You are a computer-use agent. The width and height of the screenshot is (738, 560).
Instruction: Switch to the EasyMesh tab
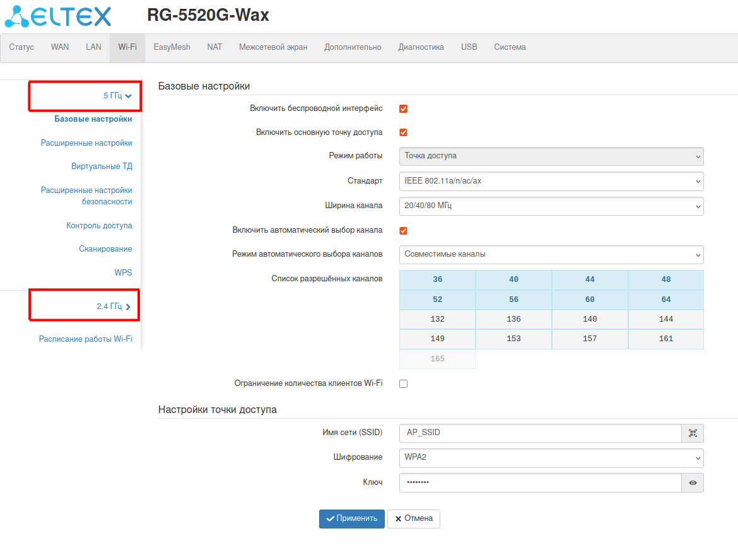click(172, 47)
